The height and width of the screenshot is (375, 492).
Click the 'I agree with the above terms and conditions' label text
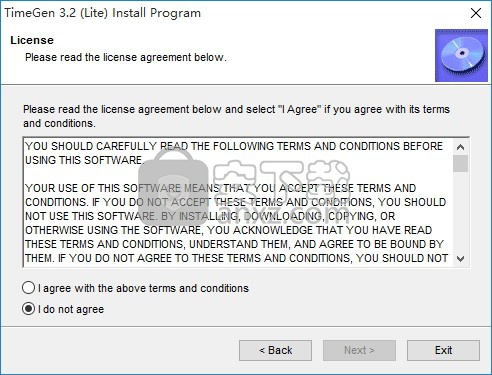[x=144, y=288]
